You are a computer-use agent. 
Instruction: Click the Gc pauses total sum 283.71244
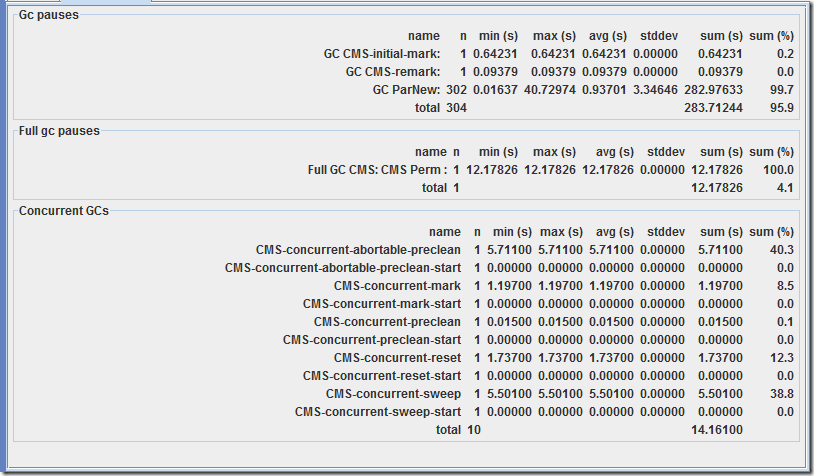click(x=713, y=107)
